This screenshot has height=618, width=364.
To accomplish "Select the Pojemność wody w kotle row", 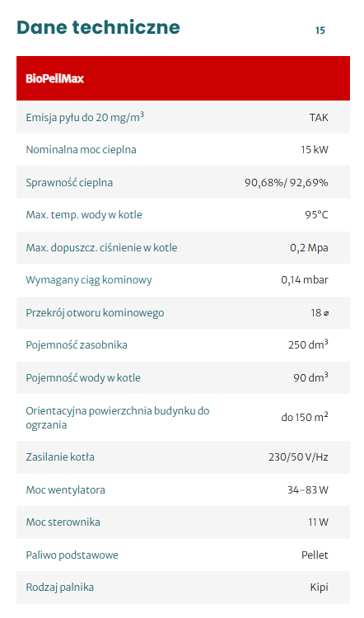I will [183, 377].
